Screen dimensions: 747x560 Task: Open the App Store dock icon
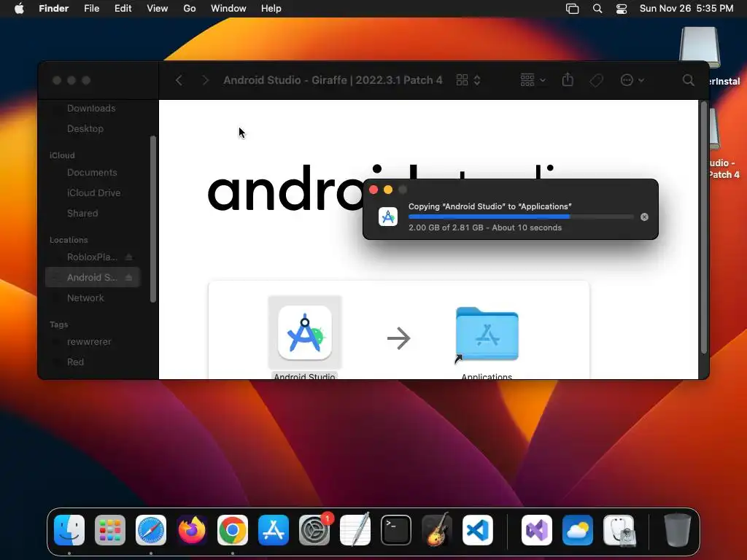[x=274, y=530]
